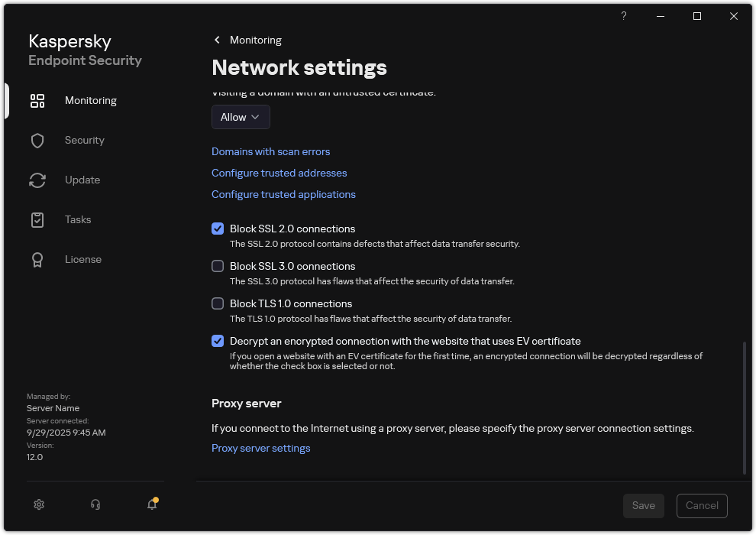756x535 pixels.
Task: Click Configure trusted applications
Action: point(283,194)
